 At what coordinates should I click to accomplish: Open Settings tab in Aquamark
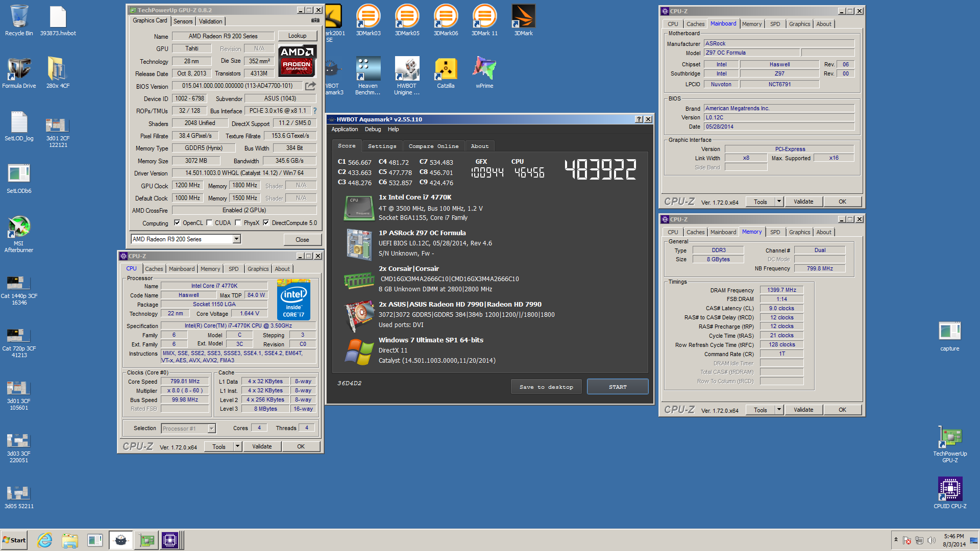coord(382,146)
